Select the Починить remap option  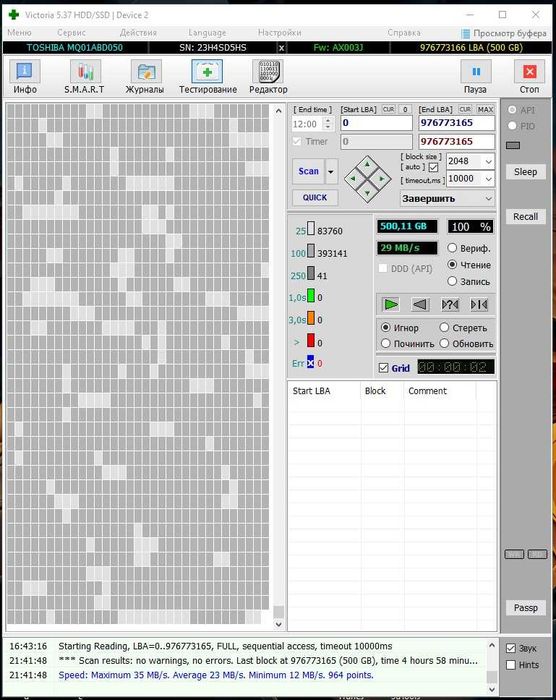(386, 344)
